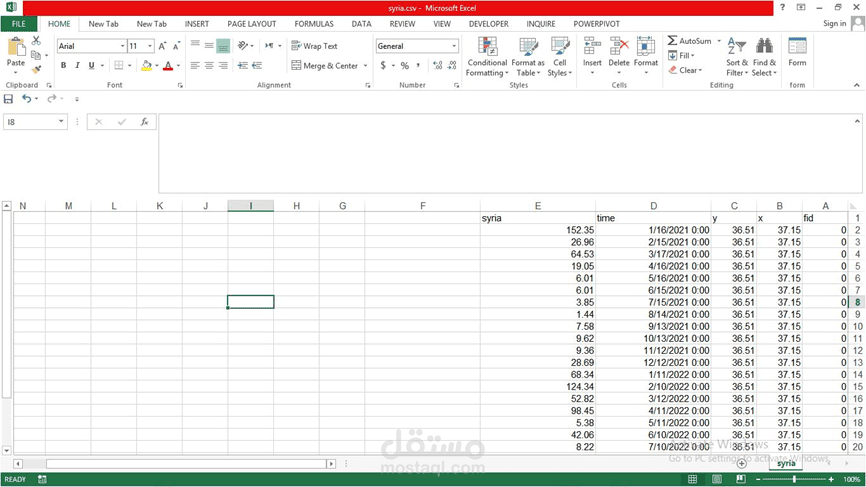Toggle Wrap Text
The height and width of the screenshot is (487, 866).
(x=314, y=46)
